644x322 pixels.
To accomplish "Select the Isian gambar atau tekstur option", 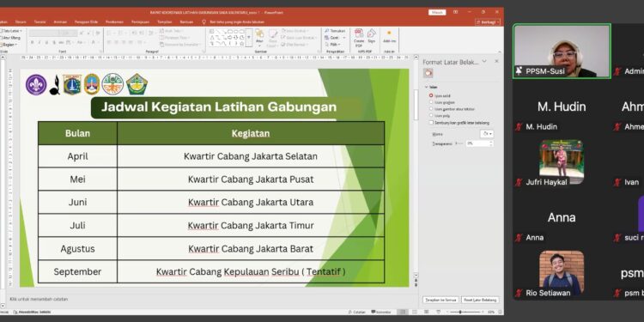I will pos(431,109).
